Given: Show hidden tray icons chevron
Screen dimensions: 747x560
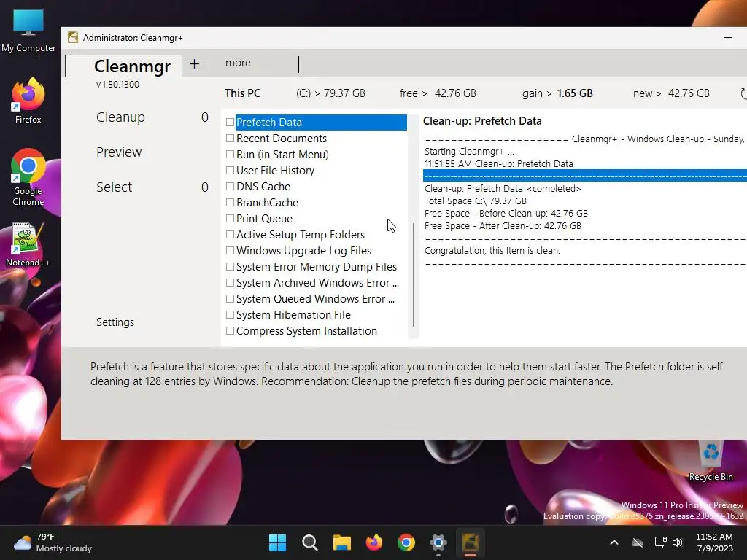Looking at the screenshot, I should click(614, 542).
